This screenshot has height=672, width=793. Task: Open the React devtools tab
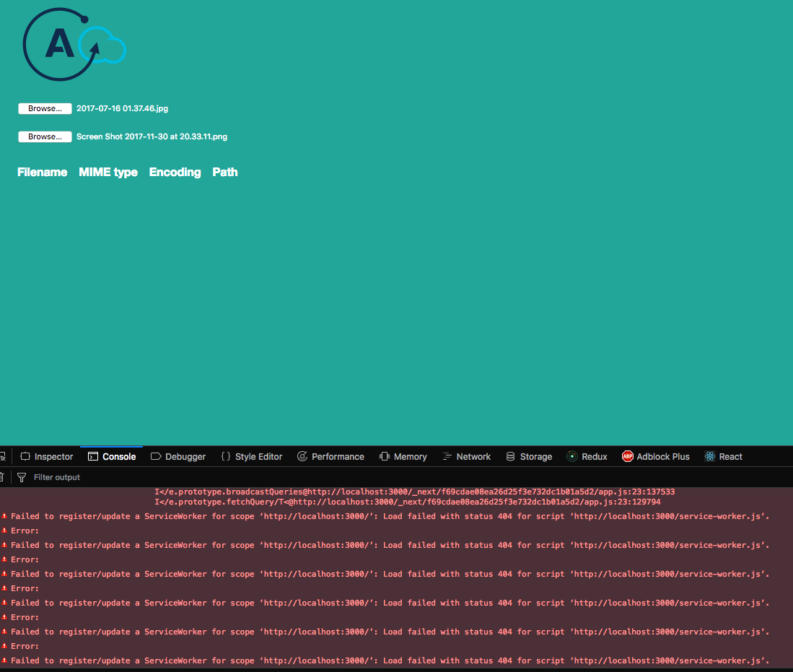tap(724, 456)
